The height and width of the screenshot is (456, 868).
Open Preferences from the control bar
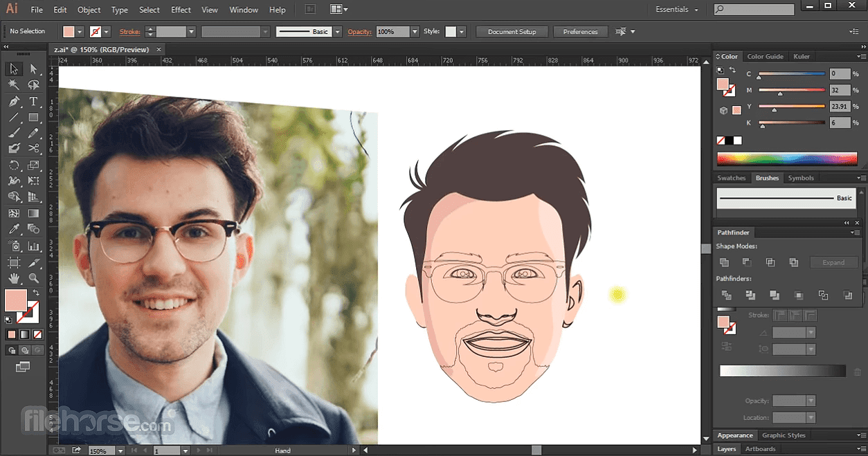580,32
